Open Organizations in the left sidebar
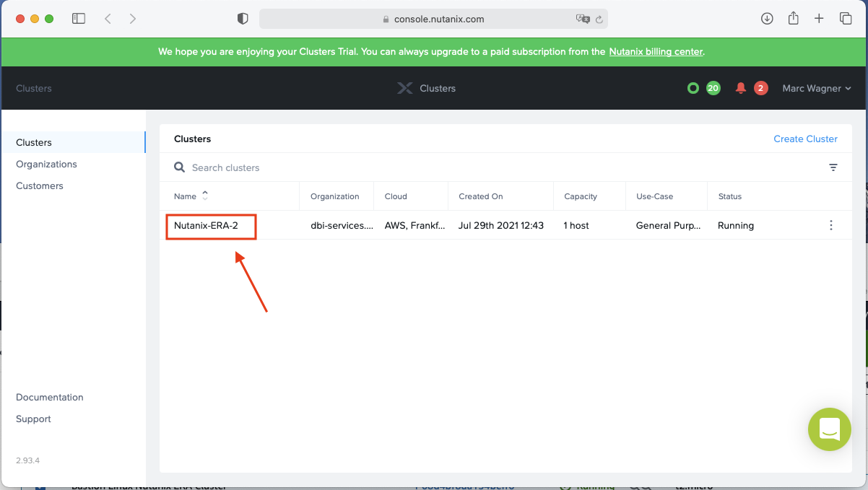Screen dimensions: 868x490 [x=46, y=164]
